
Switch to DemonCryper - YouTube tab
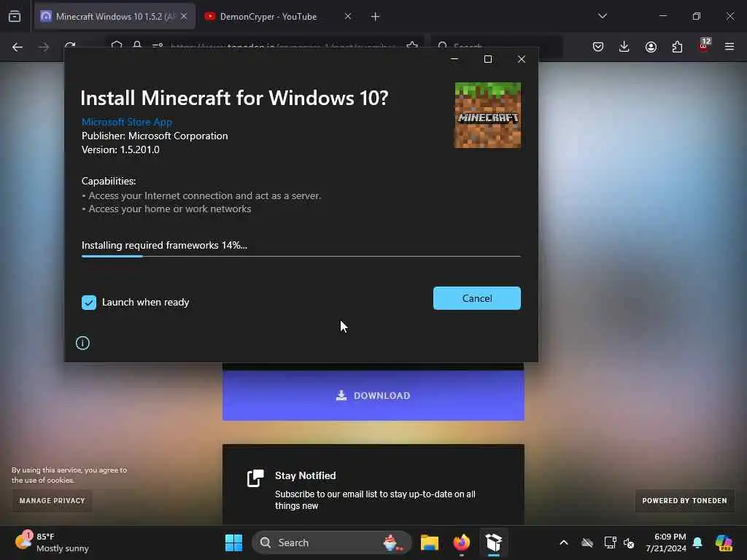click(x=268, y=17)
